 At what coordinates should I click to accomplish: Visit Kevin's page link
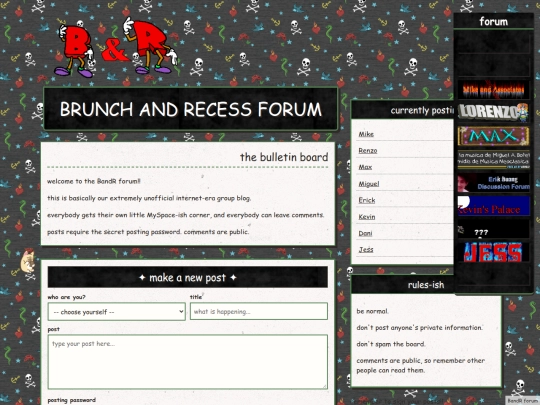[x=367, y=217]
